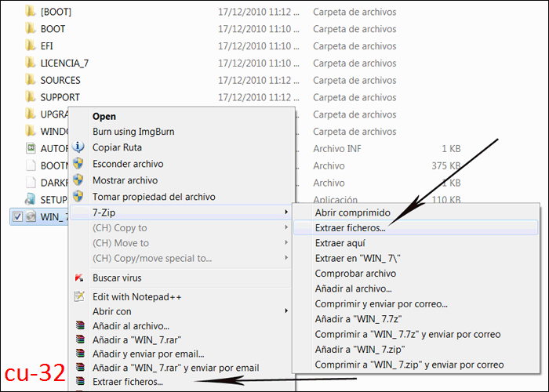
Task: Click the SOURCES folder icon
Action: point(31,80)
